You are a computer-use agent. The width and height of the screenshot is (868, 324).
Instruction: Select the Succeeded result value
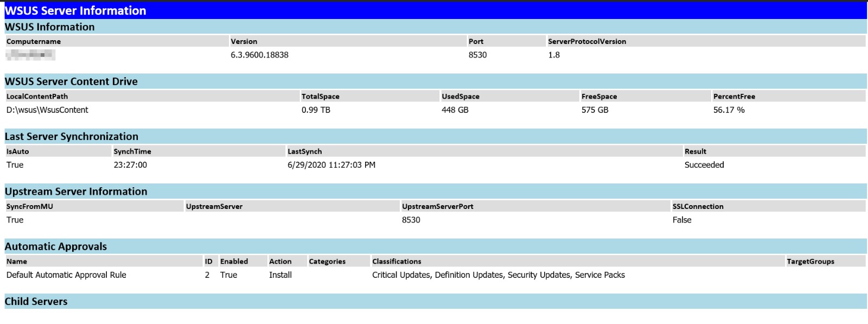tap(704, 165)
